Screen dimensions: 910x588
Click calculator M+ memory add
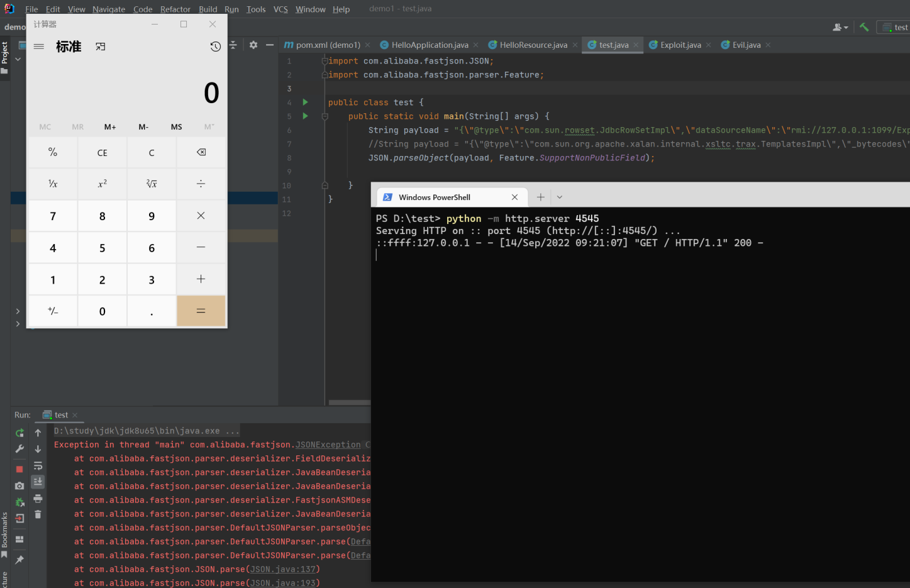coord(110,127)
